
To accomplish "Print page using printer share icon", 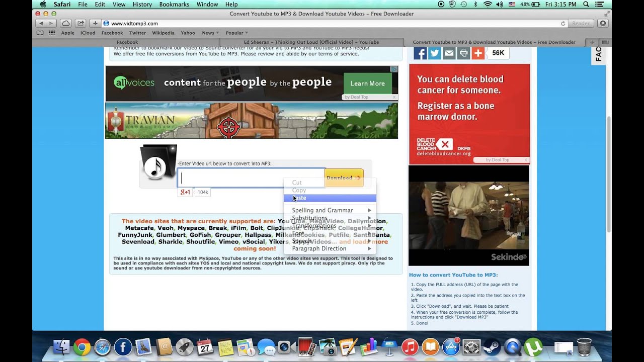I will [463, 53].
